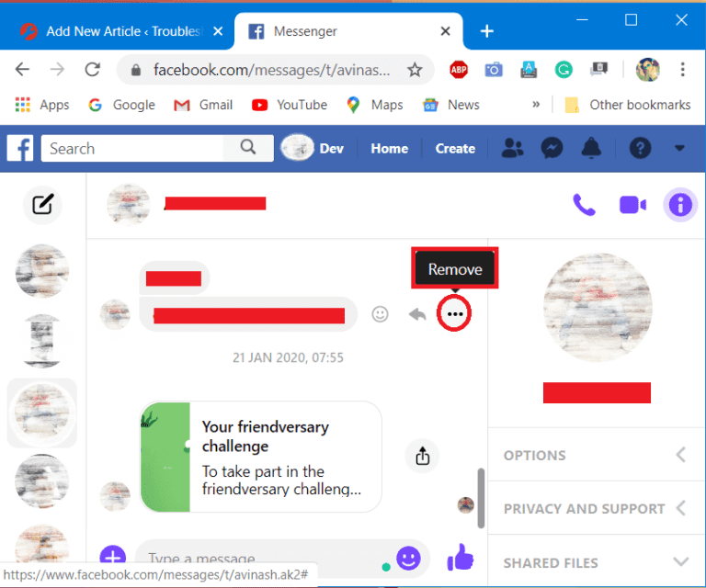706x588 pixels.
Task: Send a thumbs-up like
Action: (x=461, y=558)
